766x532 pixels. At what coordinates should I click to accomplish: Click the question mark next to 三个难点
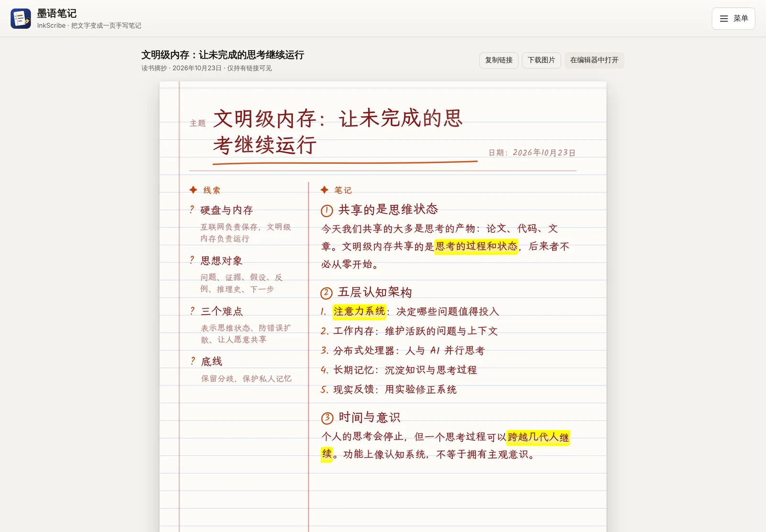192,311
